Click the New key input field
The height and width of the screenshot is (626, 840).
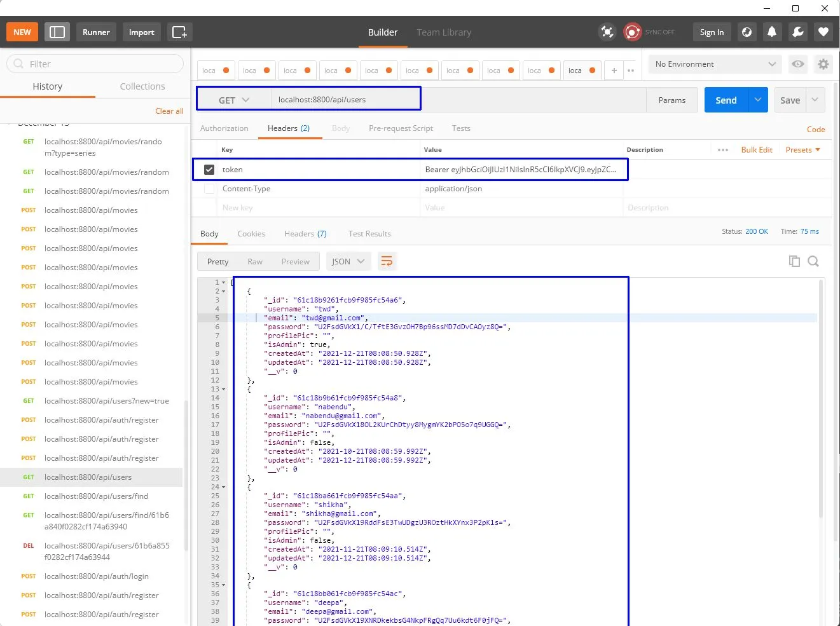pos(318,208)
